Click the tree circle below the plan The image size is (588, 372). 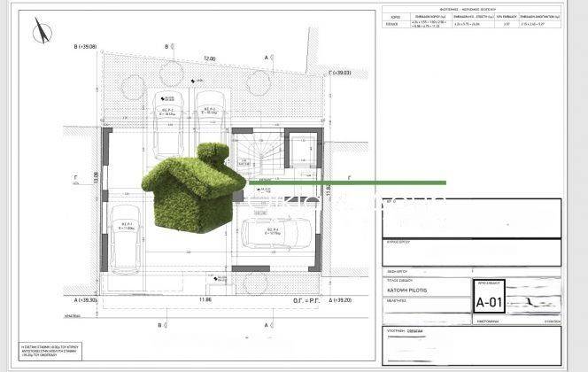[x=256, y=283]
